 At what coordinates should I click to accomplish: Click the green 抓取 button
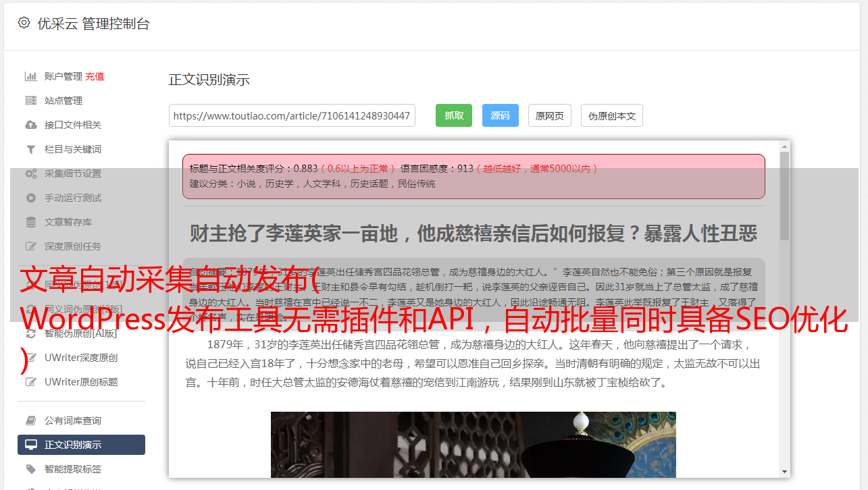[454, 115]
